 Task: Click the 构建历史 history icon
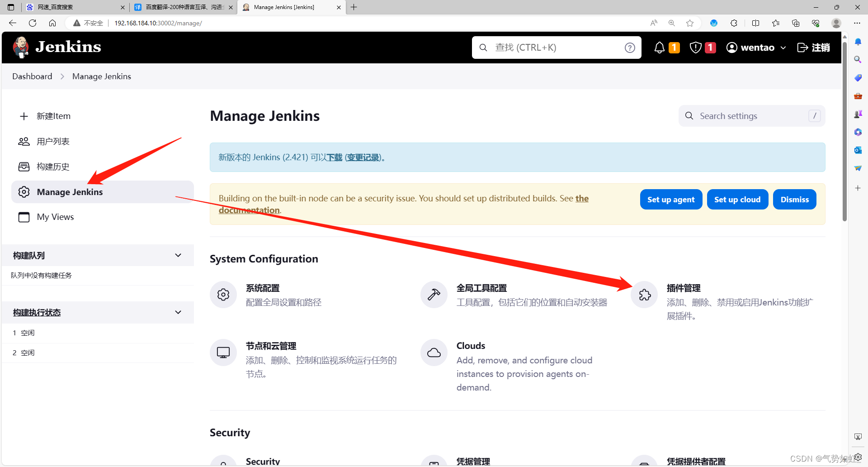[x=24, y=167]
